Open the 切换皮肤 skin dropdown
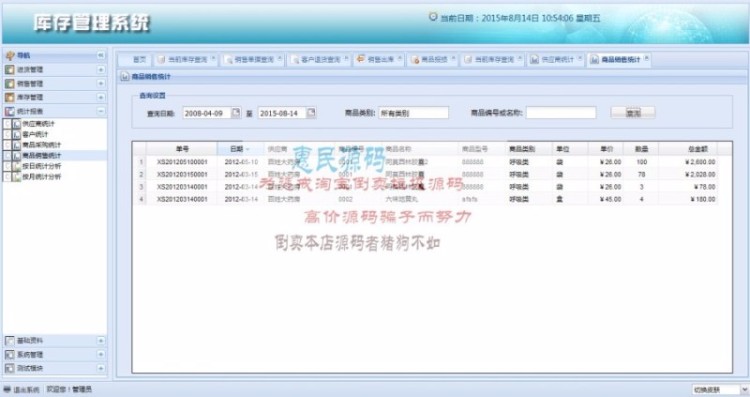 pos(744,390)
